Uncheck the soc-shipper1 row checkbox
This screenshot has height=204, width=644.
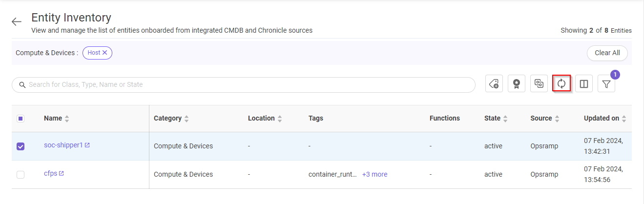click(21, 146)
